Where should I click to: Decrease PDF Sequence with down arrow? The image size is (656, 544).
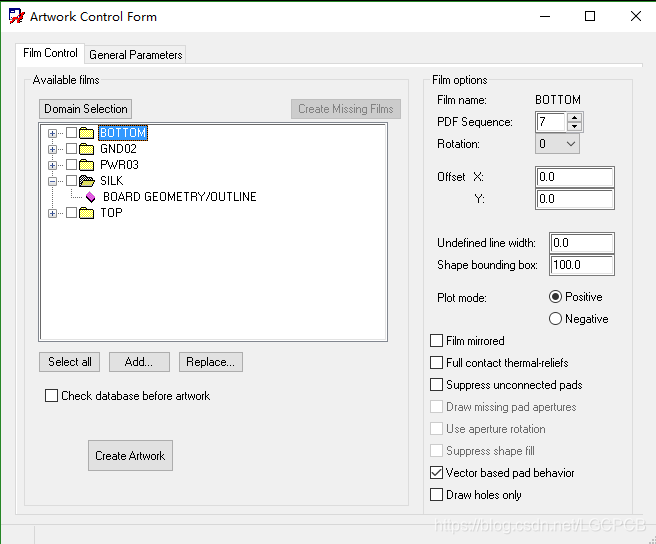574,127
